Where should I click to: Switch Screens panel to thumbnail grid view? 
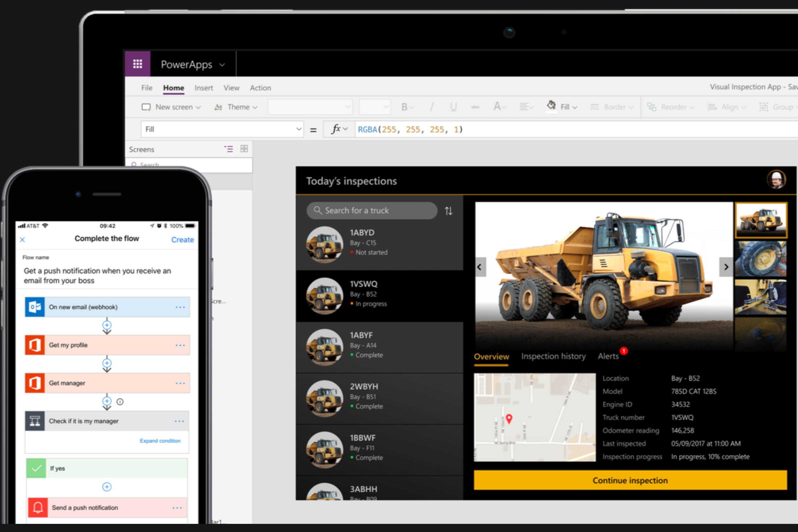coord(244,149)
